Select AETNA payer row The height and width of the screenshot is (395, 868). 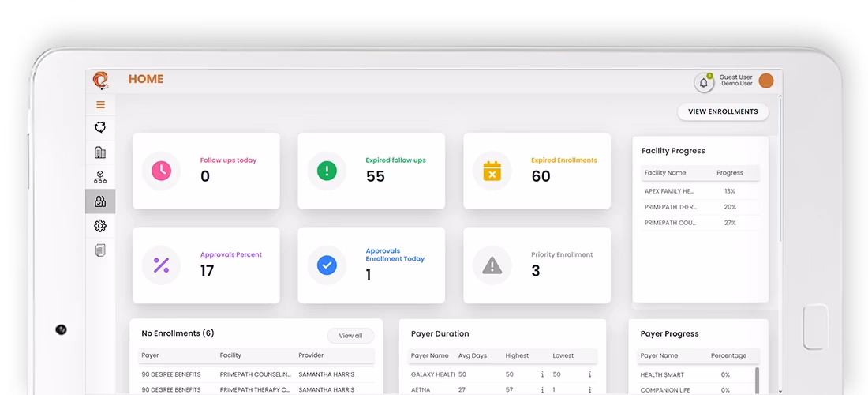(503, 390)
